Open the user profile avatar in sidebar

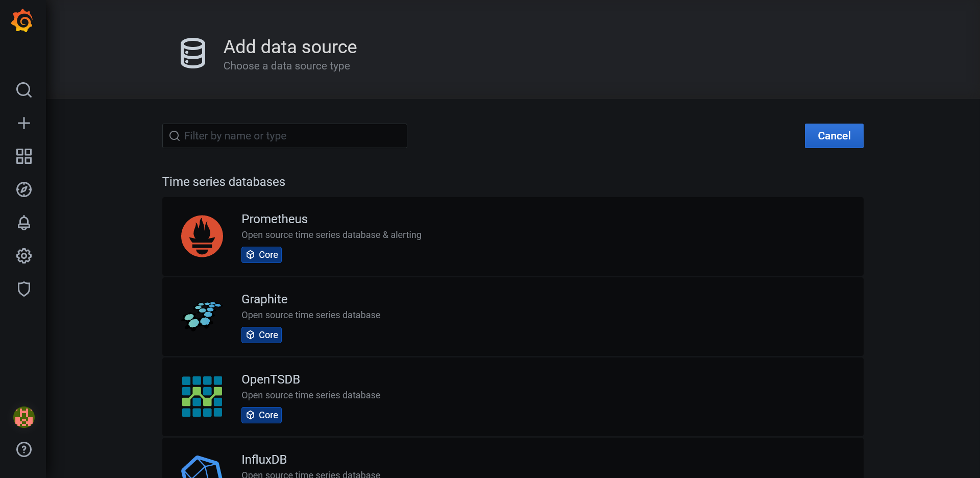click(x=24, y=417)
